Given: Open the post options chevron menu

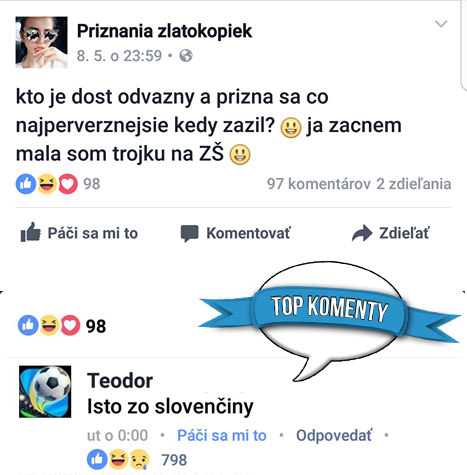Looking at the screenshot, I should (x=441, y=24).
